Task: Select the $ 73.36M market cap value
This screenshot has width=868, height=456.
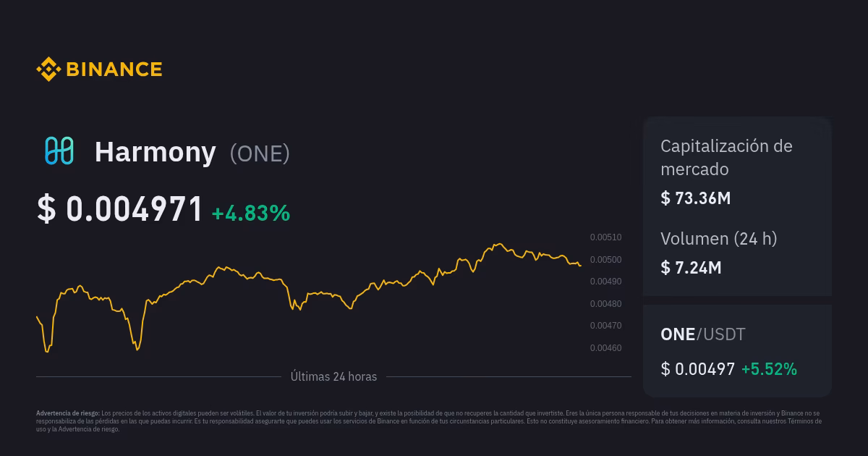Action: [x=695, y=198]
